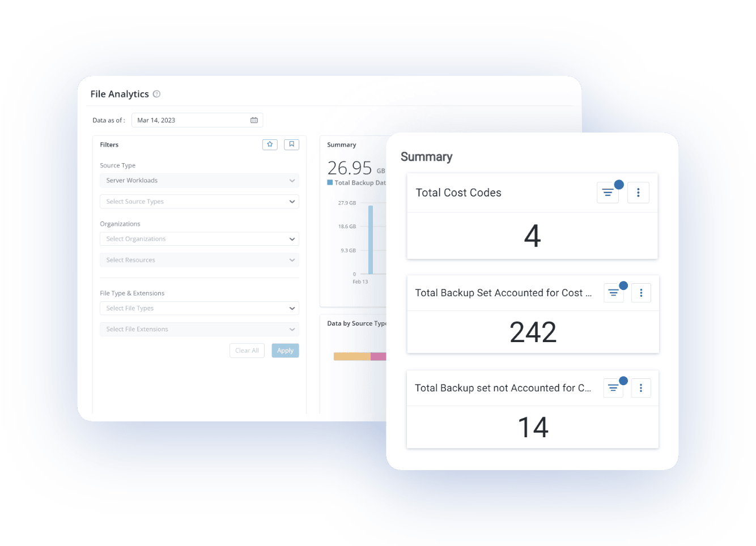The image size is (756, 546).
Task: Click the blue Total Backup Data legend square
Action: coord(330,182)
